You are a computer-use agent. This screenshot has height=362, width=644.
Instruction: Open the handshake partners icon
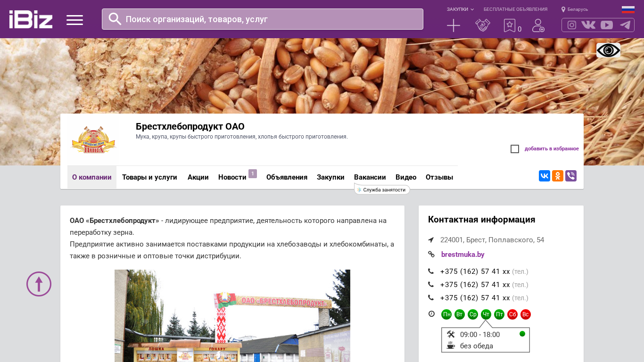point(483,25)
